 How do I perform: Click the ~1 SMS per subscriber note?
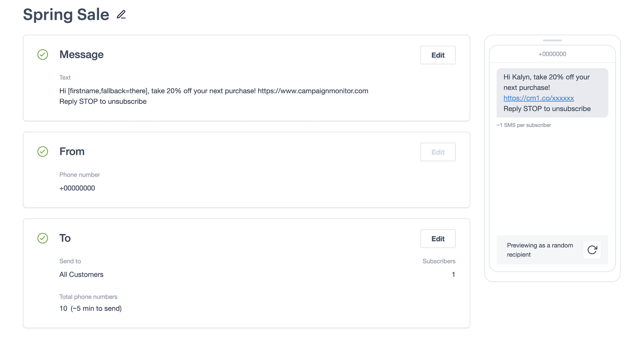click(524, 125)
